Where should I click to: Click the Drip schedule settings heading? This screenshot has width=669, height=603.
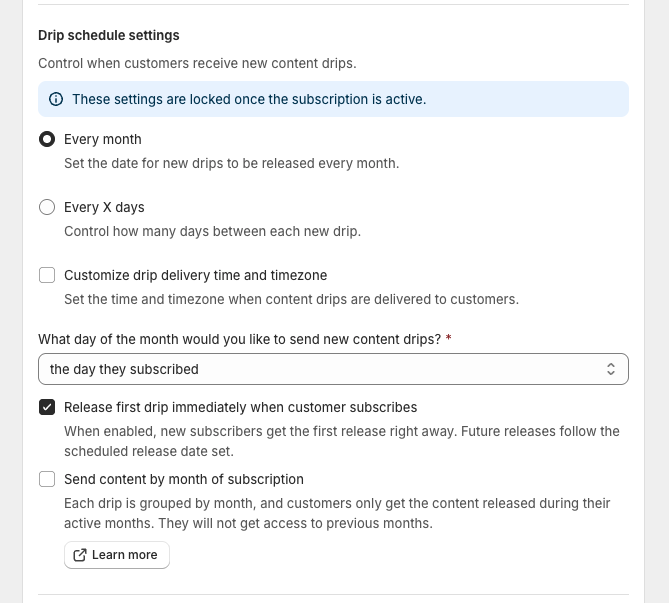pyautogui.click(x=109, y=35)
